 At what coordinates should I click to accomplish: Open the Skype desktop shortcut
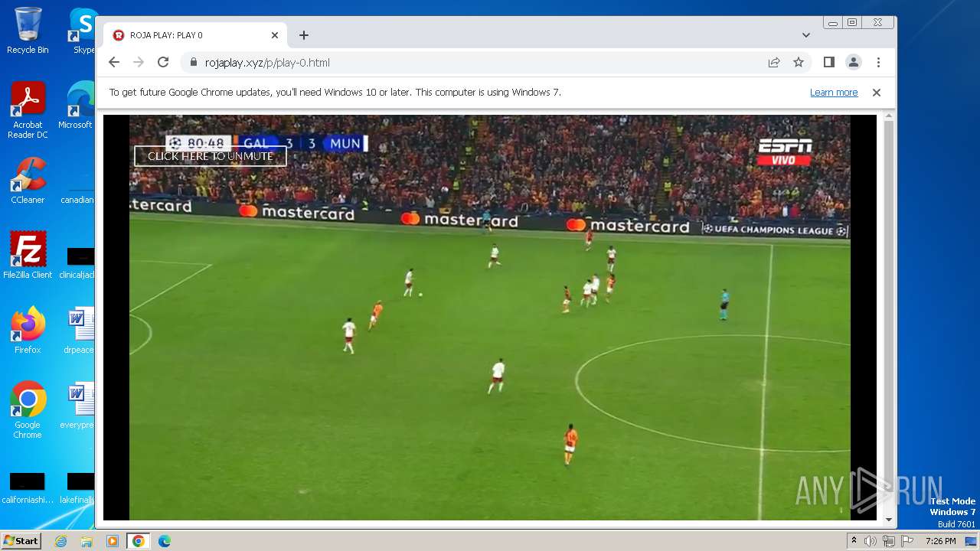pos(83,31)
